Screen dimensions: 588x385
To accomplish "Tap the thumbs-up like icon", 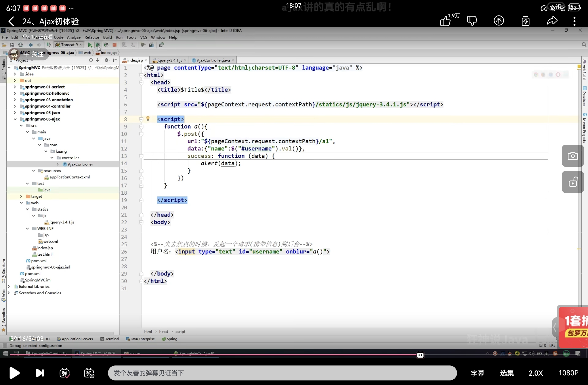I will [446, 21].
